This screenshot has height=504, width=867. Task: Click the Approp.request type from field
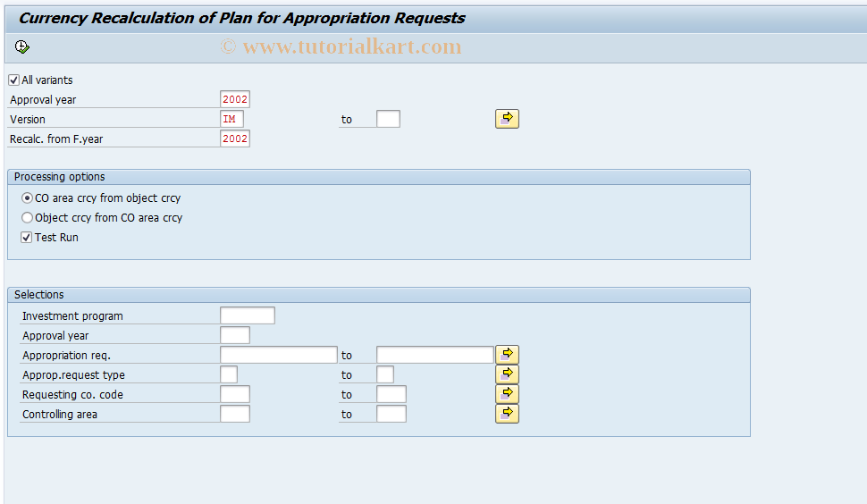(229, 374)
